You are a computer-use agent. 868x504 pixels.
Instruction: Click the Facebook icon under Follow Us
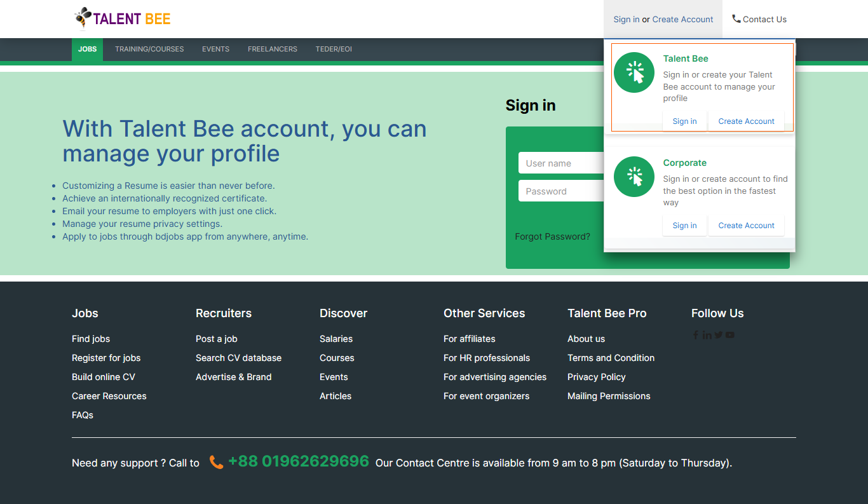pyautogui.click(x=696, y=335)
